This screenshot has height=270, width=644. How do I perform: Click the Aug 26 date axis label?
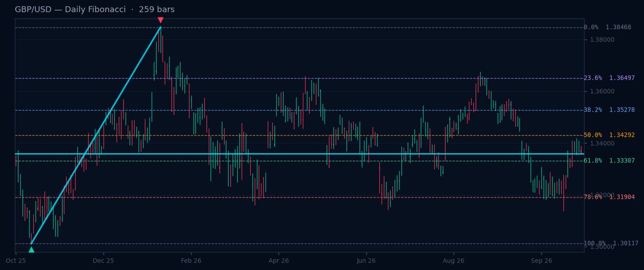[454, 261]
